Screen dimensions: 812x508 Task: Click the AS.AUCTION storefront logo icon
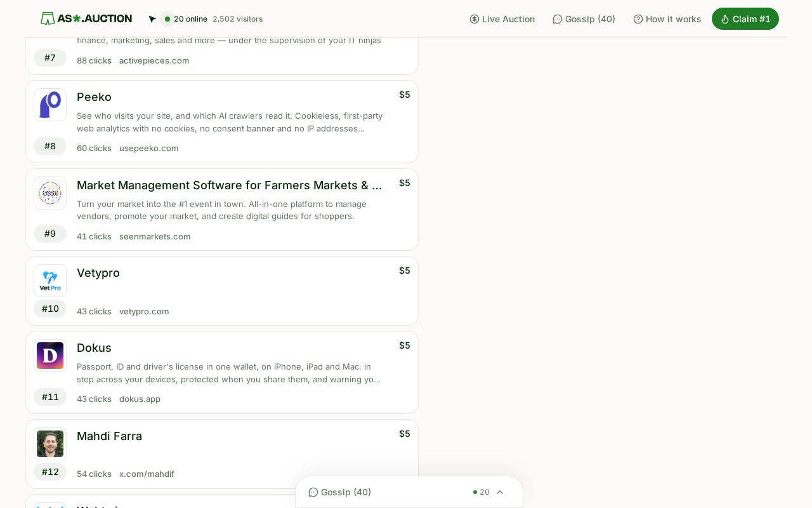pyautogui.click(x=48, y=18)
